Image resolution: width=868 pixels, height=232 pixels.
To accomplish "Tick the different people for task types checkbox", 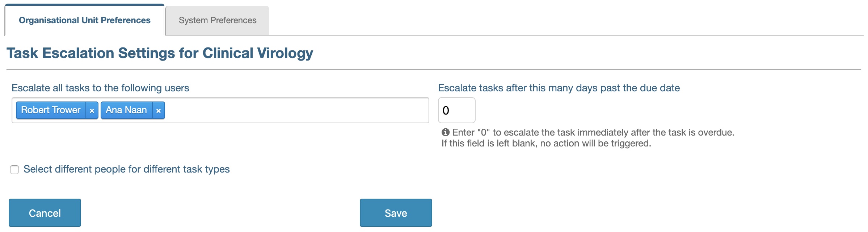I will tap(14, 170).
